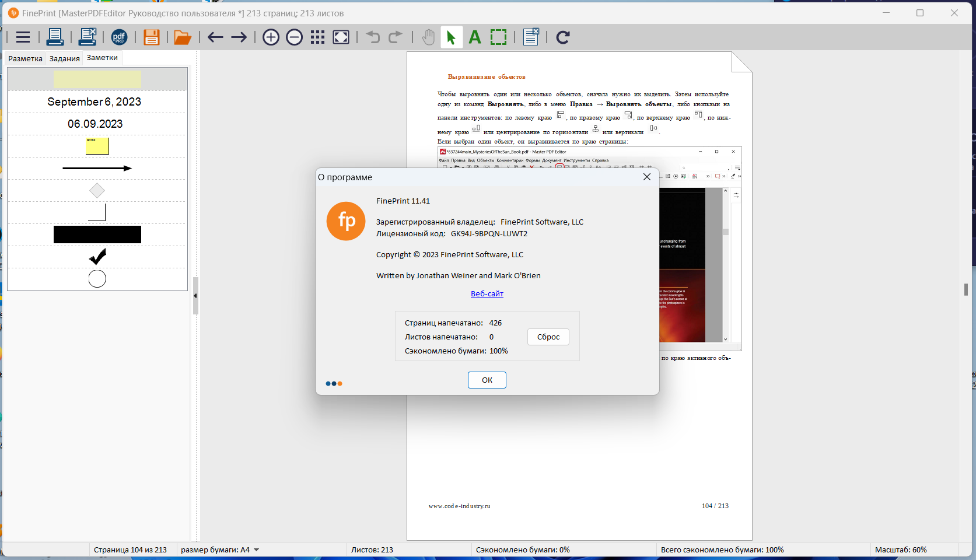Click the refresh circular arrow icon

563,37
